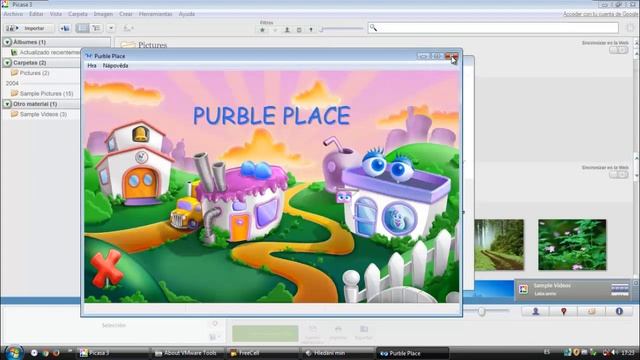Click the red X exit icon in game
Screen dimensions: 640x360
point(106,268)
